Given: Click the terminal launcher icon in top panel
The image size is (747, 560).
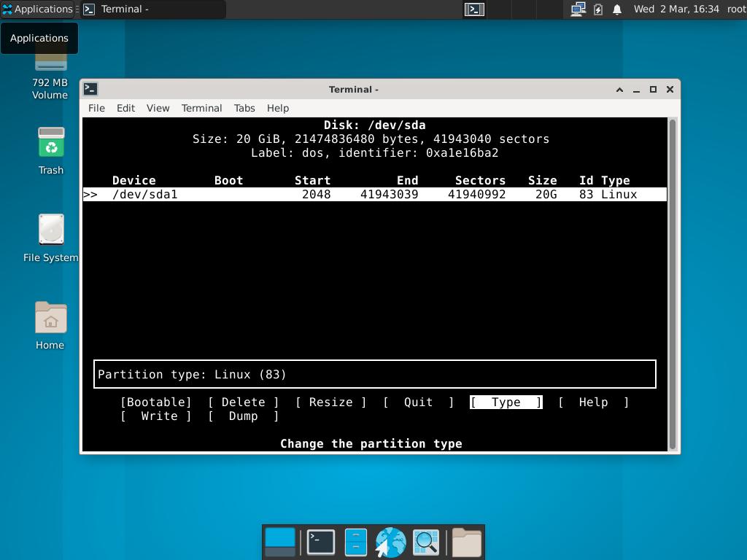Looking at the screenshot, I should click(x=474, y=9).
